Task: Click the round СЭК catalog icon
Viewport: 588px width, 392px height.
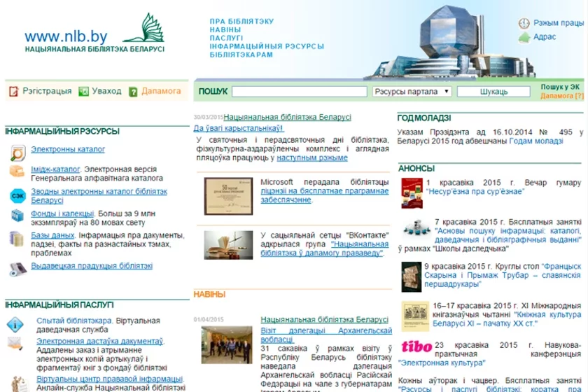Action: [17, 195]
